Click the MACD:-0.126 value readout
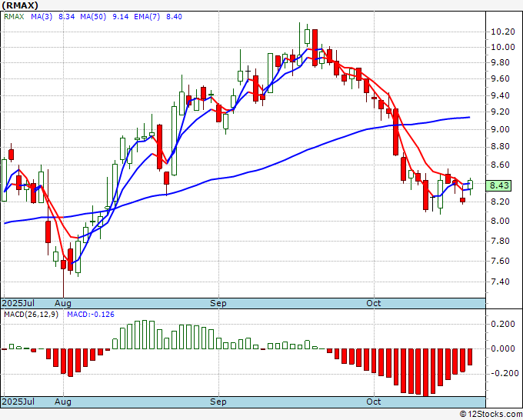Image resolution: width=523 pixels, height=420 pixels. coord(91,315)
